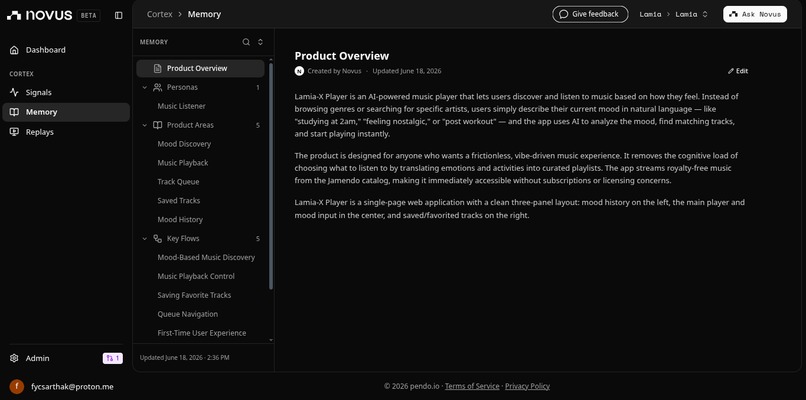
Task: Click the user avatar for fycsarthak
Action: (17, 387)
